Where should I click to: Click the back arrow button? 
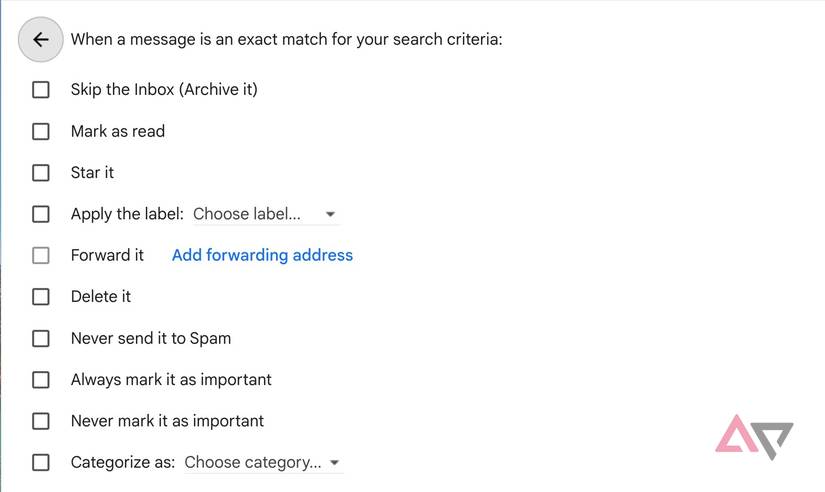pyautogui.click(x=40, y=40)
